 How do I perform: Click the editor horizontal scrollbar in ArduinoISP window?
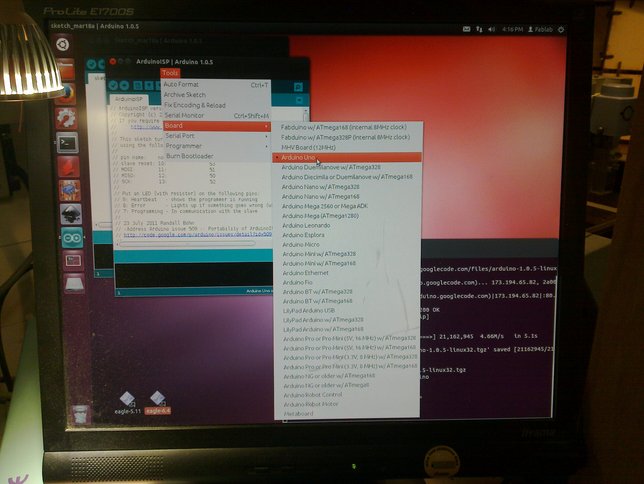[187, 244]
